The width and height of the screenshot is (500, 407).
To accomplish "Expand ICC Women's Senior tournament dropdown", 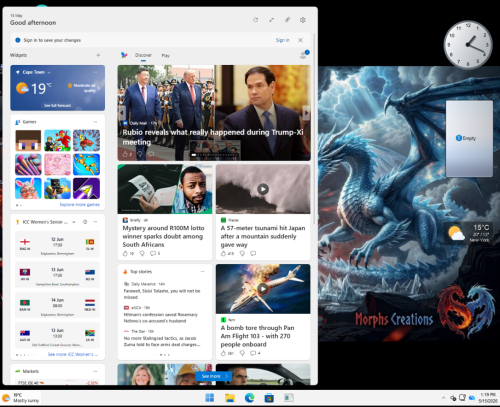I will 74,222.
